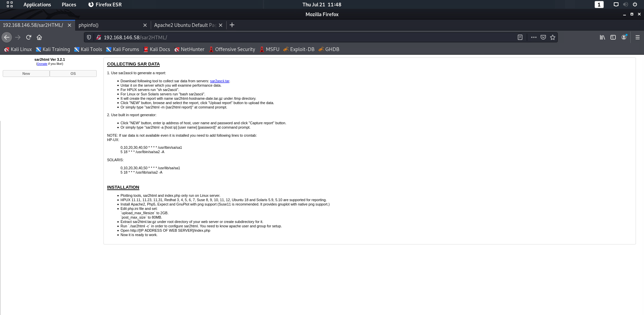Image resolution: width=644 pixels, height=315 pixels.
Task: Click 'Now it is ready to work.' line
Action: point(139,235)
